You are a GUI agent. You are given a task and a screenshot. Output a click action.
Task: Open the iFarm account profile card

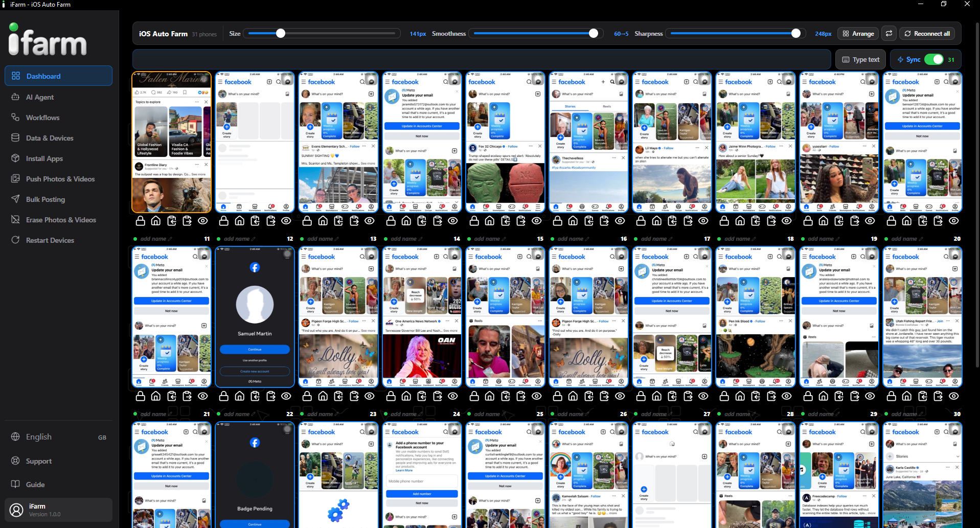[x=58, y=510]
